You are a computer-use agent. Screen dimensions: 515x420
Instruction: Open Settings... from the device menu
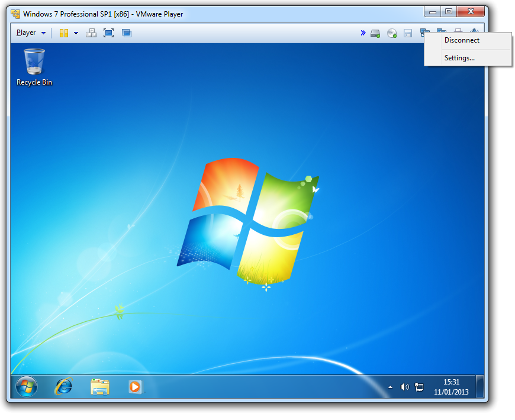pos(459,58)
